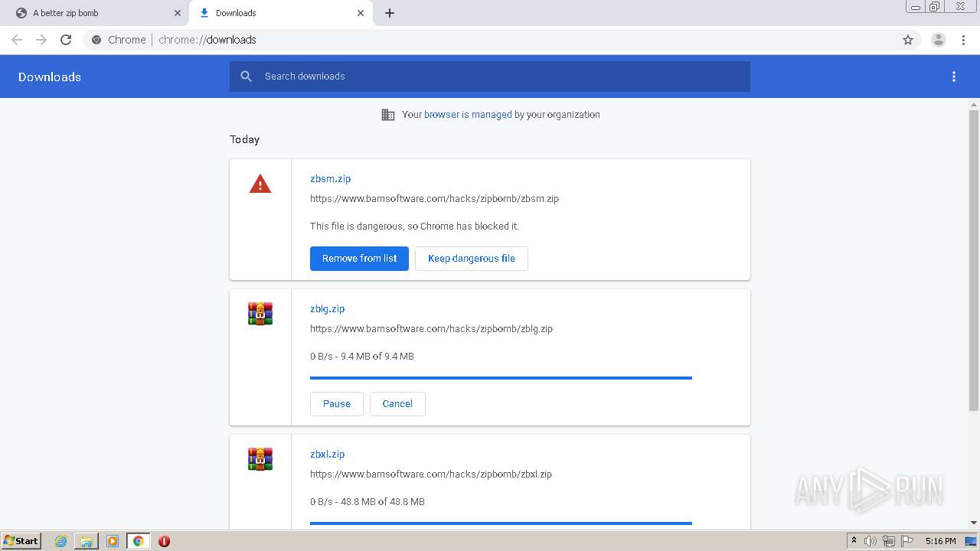Click the browser forward arrow
Viewport: 980px width, 551px height.
click(41, 40)
